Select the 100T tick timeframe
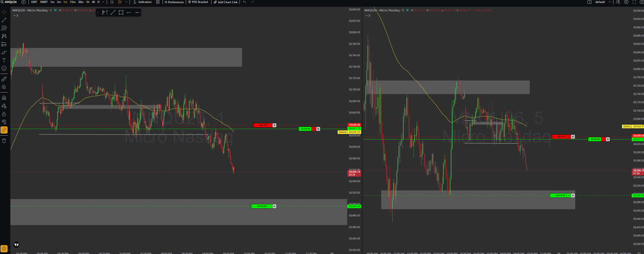644x254 pixels. (x=34, y=2)
